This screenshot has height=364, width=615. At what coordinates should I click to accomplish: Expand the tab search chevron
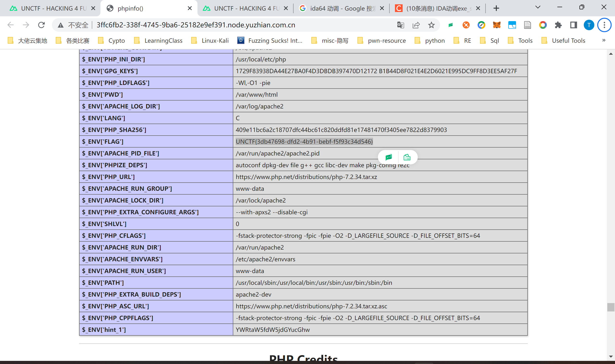coord(538,7)
